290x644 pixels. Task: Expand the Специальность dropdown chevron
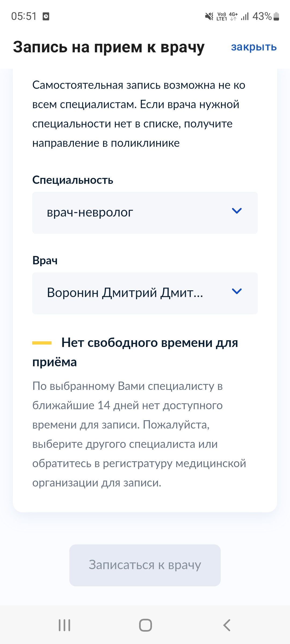coord(237,211)
